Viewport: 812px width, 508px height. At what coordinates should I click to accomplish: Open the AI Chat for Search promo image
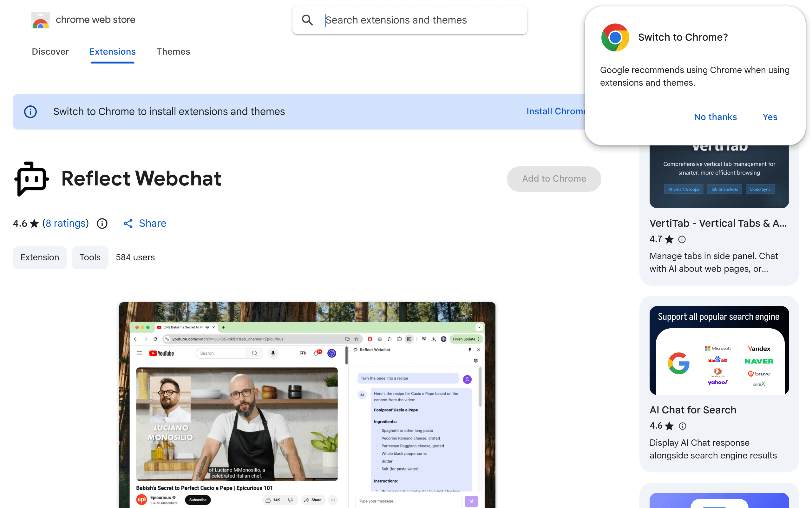[x=719, y=350]
